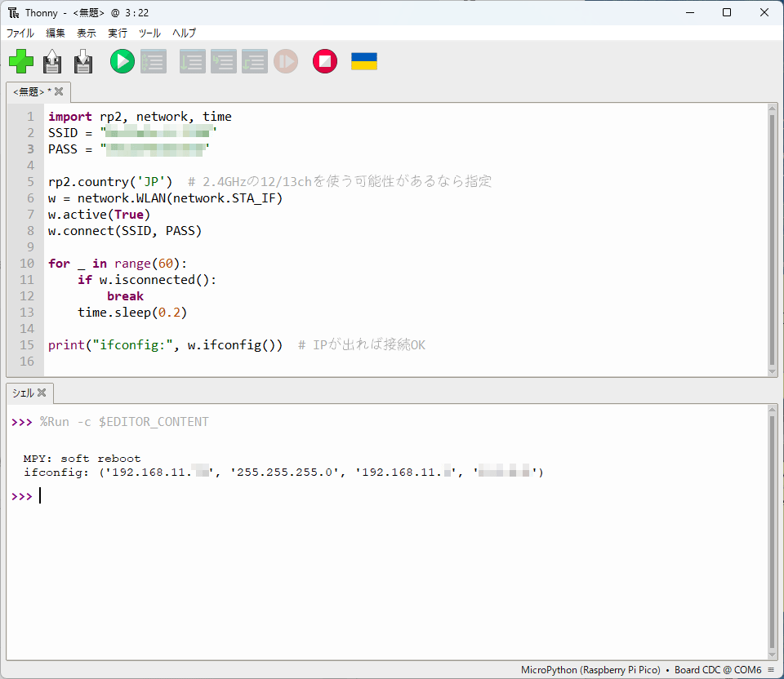Screen dimensions: 784x679
Task: Click the Debug current script icon
Action: [154, 61]
